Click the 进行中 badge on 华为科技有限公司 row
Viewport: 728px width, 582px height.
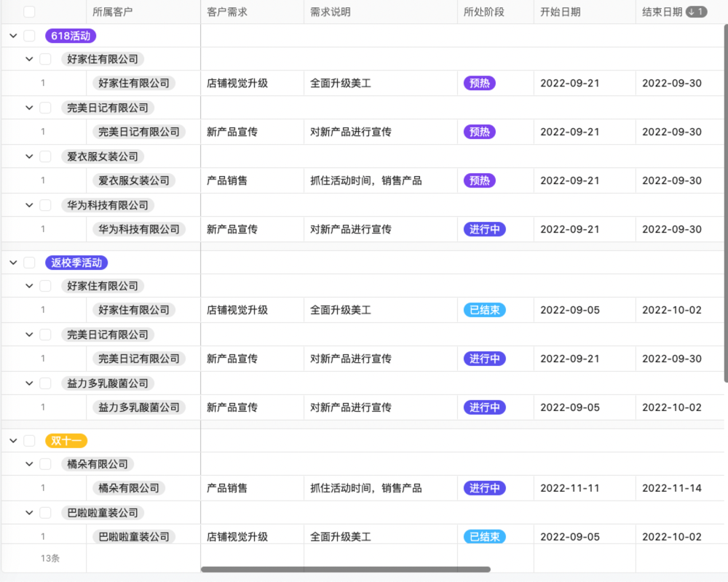click(484, 229)
